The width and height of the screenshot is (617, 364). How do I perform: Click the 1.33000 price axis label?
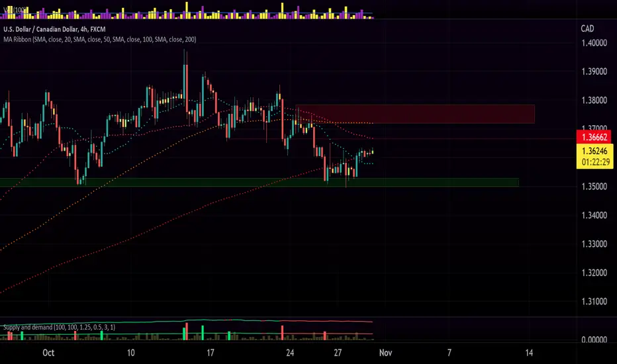(x=594, y=244)
